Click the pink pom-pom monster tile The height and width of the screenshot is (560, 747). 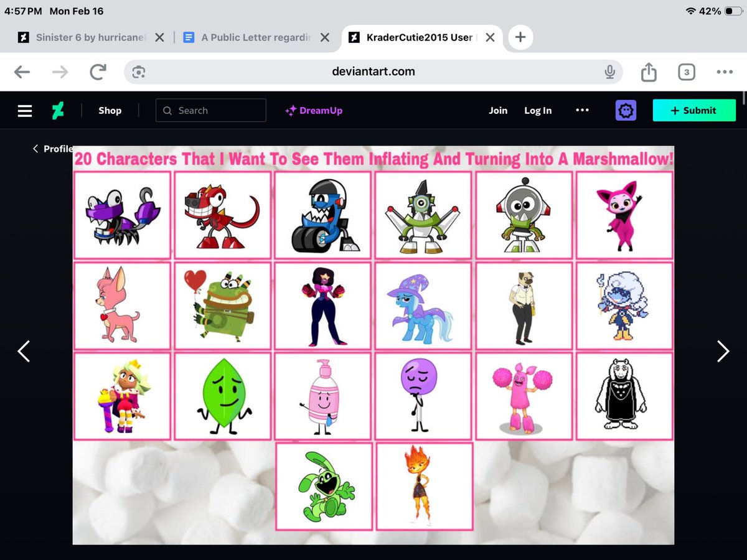(524, 396)
